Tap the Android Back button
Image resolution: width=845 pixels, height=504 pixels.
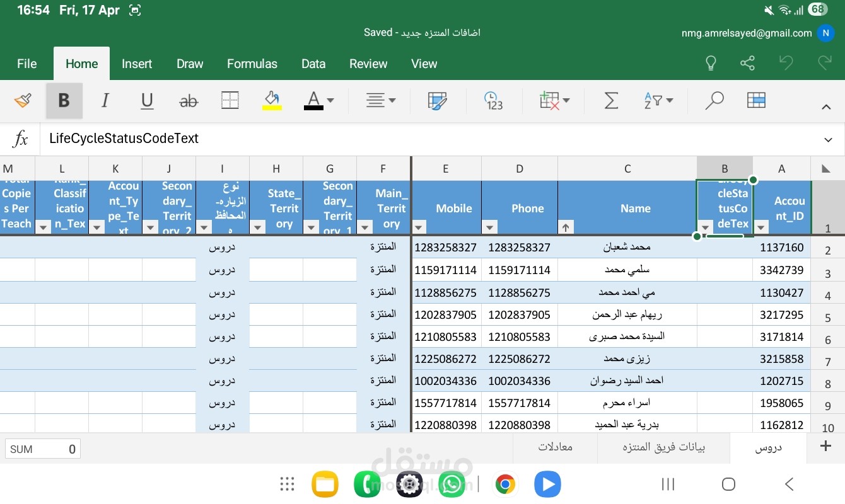(x=789, y=484)
